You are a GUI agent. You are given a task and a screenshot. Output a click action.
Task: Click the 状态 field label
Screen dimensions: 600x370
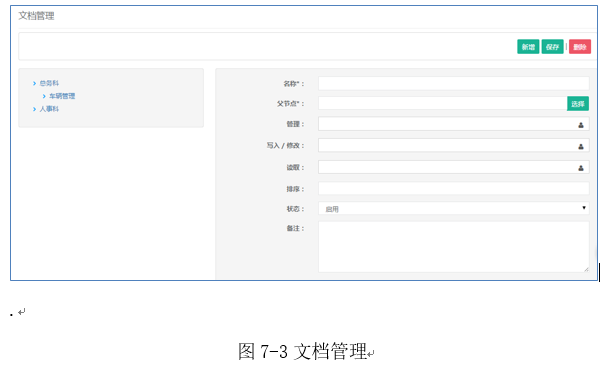coord(295,209)
